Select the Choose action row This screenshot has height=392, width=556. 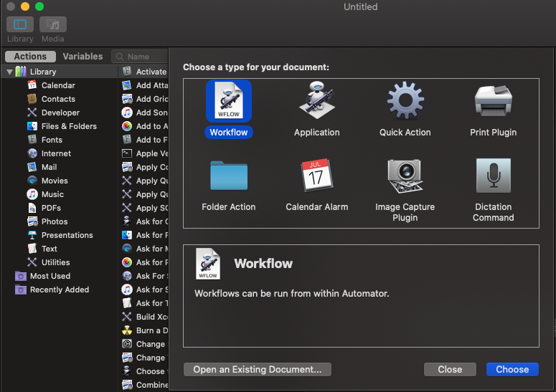144,371
